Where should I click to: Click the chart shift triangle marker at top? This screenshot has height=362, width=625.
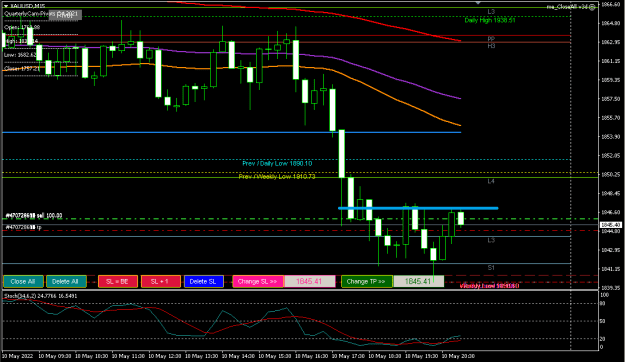point(478,3)
